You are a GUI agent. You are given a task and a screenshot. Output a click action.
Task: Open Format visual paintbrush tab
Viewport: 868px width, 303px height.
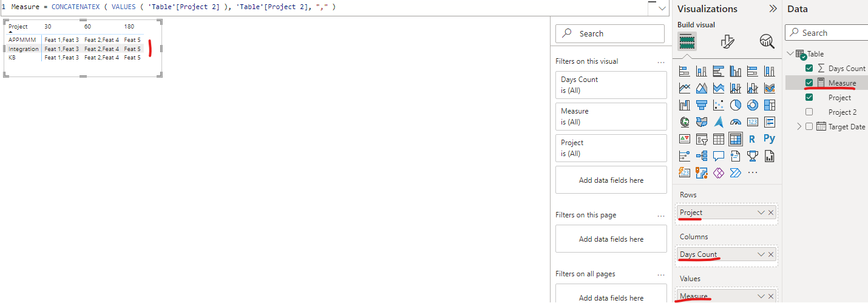[727, 41]
